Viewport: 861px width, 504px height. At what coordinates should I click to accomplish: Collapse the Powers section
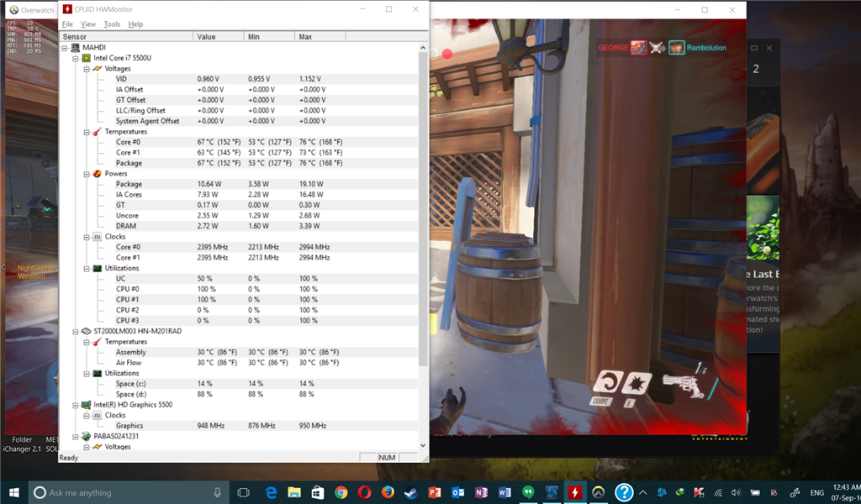tap(87, 174)
